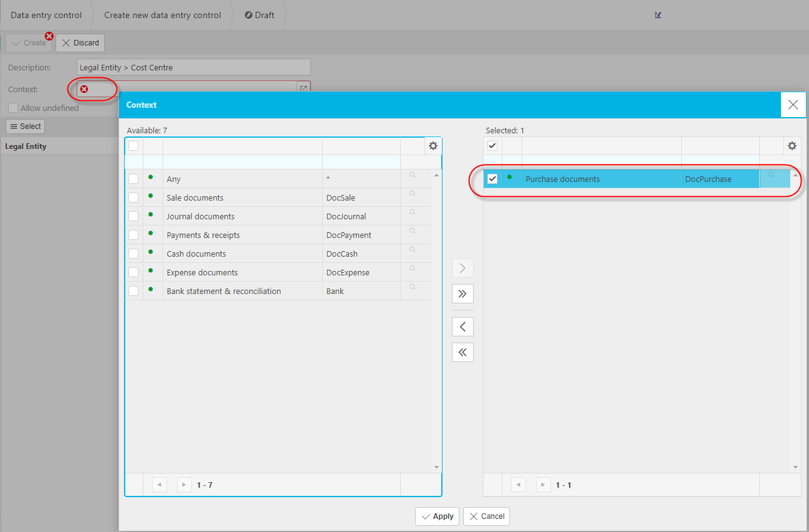Tick the select-all checkbox in Available list
Screen dimensions: 809x532
133,146
